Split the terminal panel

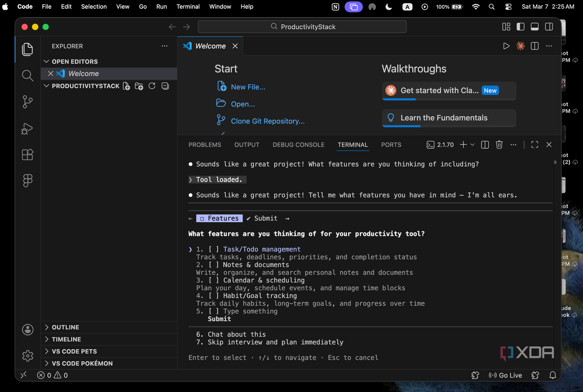[485, 145]
